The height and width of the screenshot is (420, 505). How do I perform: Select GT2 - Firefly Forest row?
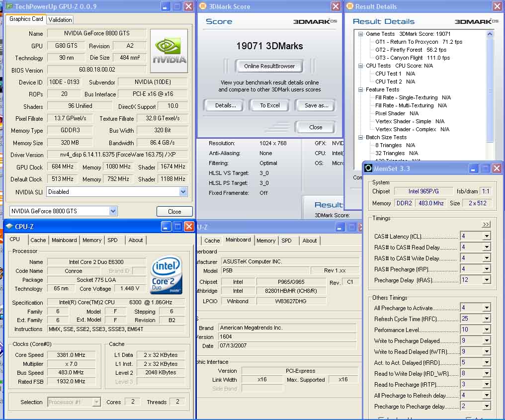coord(411,50)
